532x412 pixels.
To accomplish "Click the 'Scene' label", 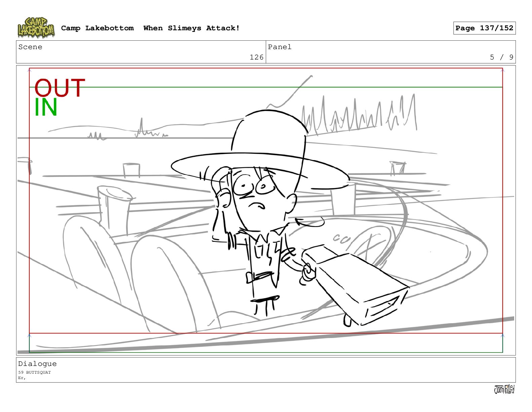I will [30, 47].
